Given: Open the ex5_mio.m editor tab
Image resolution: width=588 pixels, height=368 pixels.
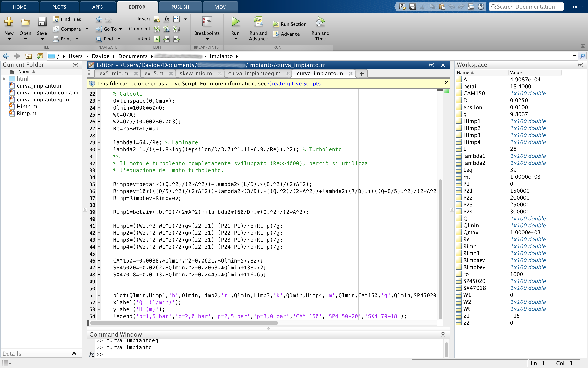Looking at the screenshot, I should tap(114, 74).
